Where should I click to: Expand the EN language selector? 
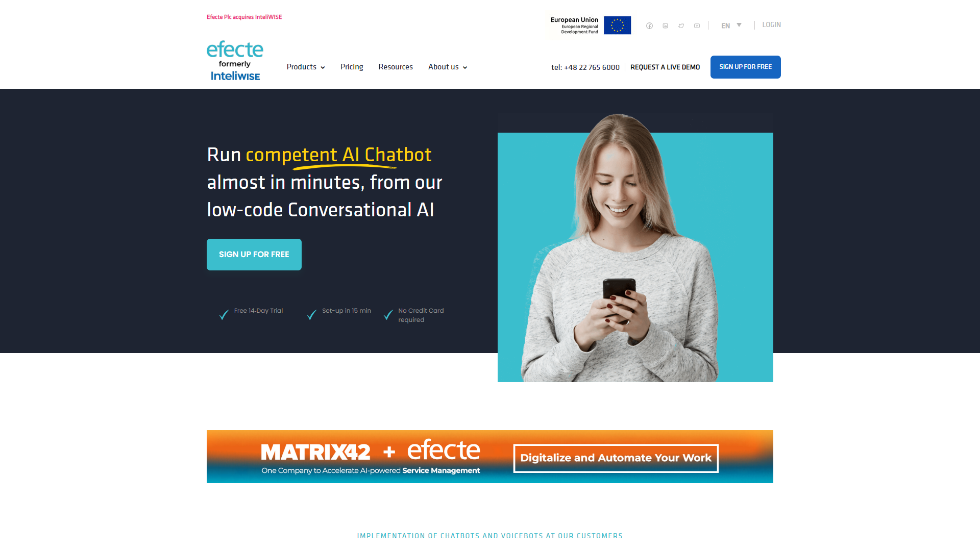pyautogui.click(x=731, y=25)
